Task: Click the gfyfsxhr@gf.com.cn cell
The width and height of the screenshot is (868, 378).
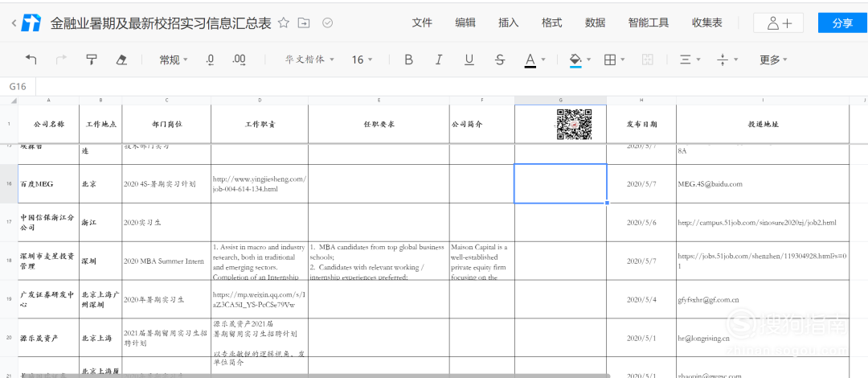Action: 762,299
